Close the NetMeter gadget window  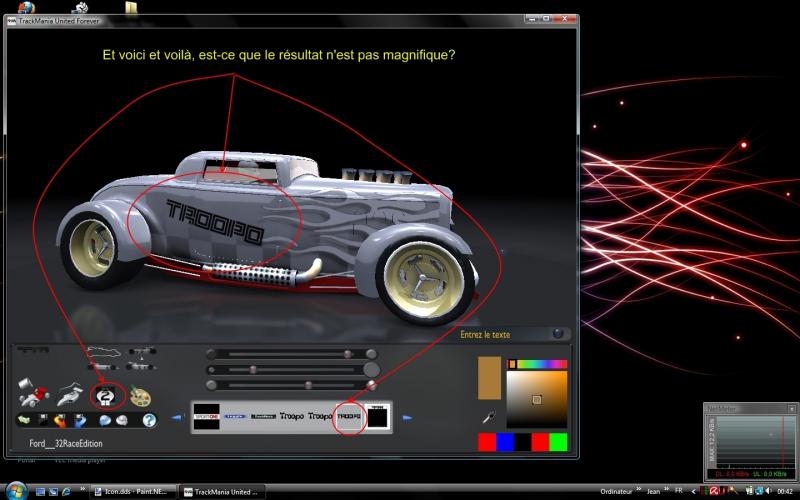coord(791,409)
